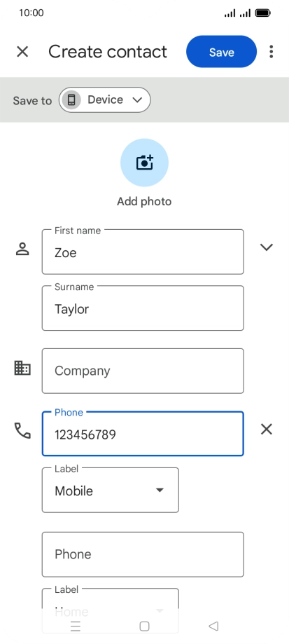
Task: Click the Add photo text label
Action: [x=144, y=202]
